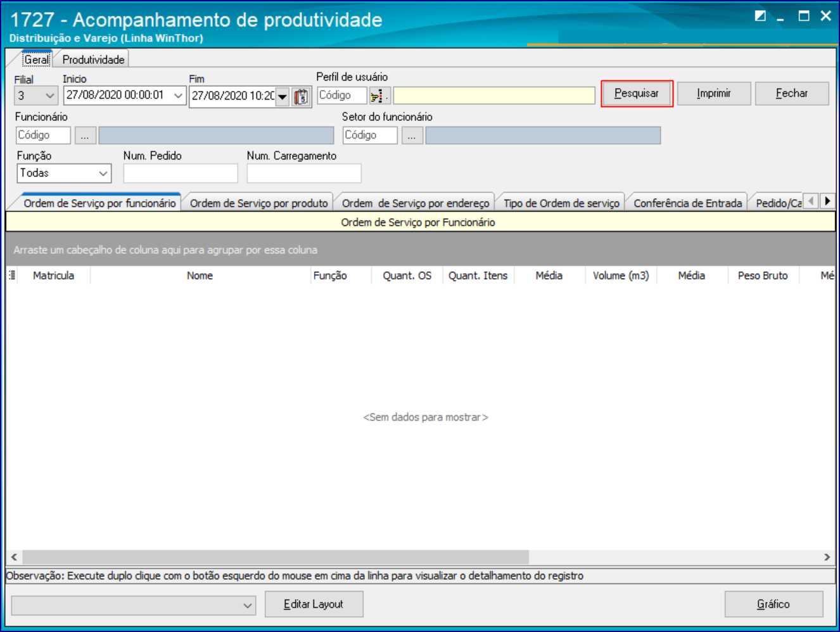This screenshot has width=840, height=632.
Task: Click the Perfil de usuário lookup icon
Action: [379, 96]
